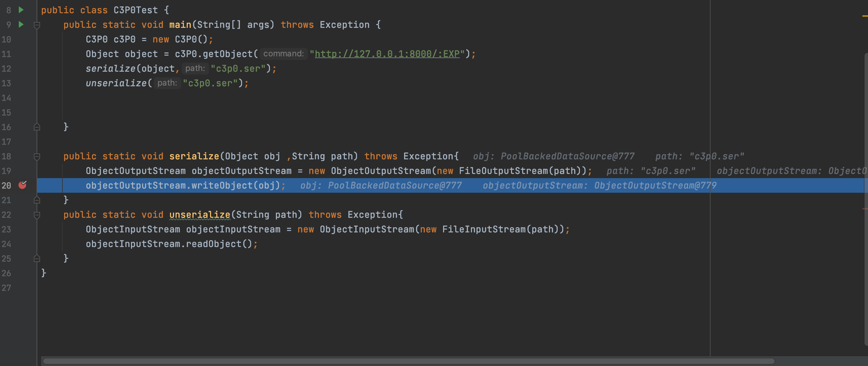Fold the serialize method at line 18
868x366 pixels.
pos(37,157)
